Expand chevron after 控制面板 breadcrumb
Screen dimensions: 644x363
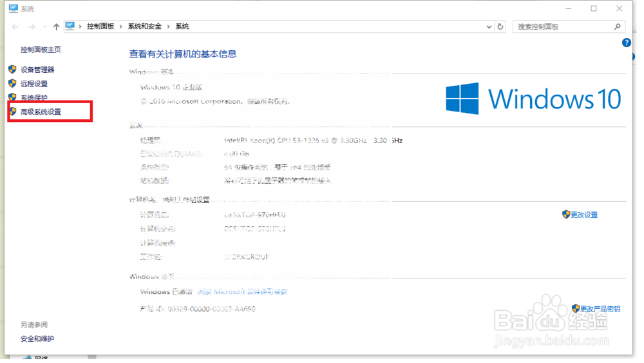pos(122,26)
